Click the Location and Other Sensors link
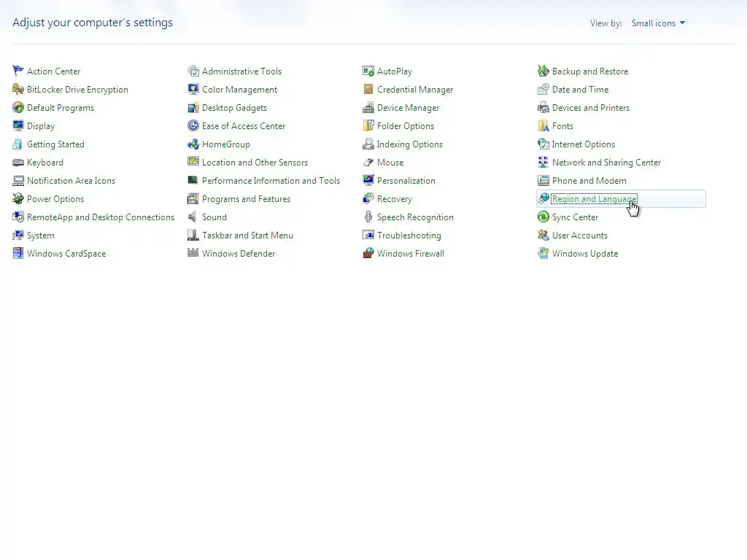 (x=255, y=163)
